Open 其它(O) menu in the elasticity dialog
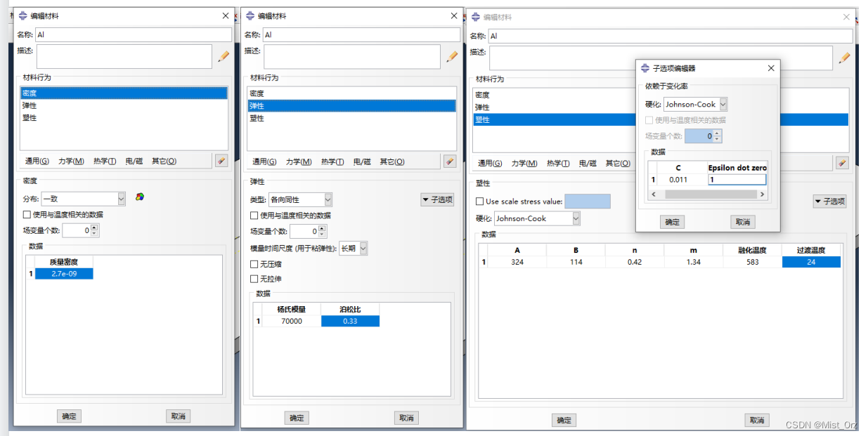The image size is (868, 436). [x=392, y=161]
